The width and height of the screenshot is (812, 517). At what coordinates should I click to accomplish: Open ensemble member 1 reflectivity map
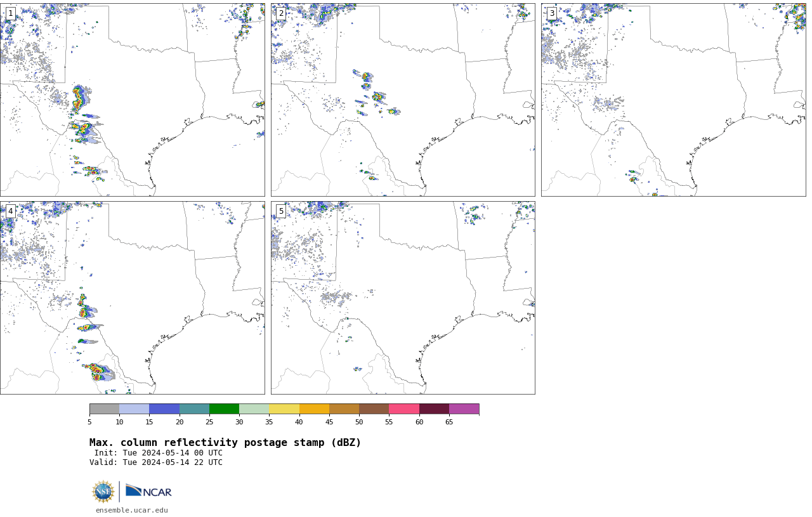pyautogui.click(x=132, y=100)
